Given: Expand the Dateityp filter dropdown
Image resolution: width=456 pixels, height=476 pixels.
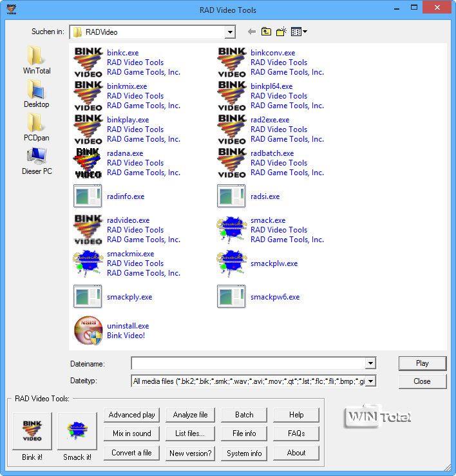Looking at the screenshot, I should [370, 381].
